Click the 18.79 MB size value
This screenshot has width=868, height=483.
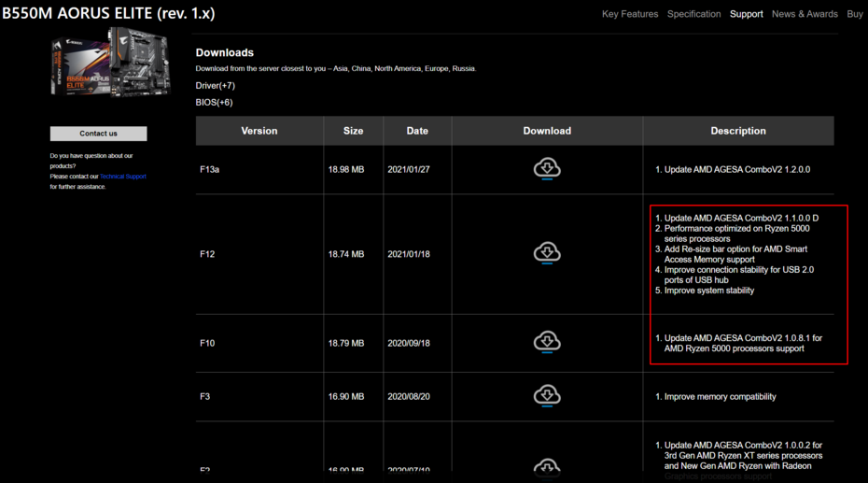click(x=346, y=343)
